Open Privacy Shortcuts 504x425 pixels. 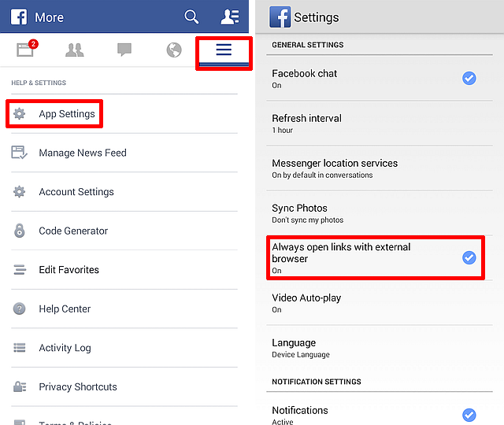pyautogui.click(x=124, y=386)
